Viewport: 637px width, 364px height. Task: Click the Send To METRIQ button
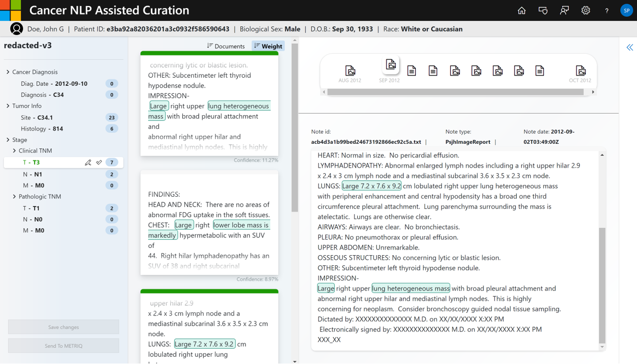click(63, 346)
